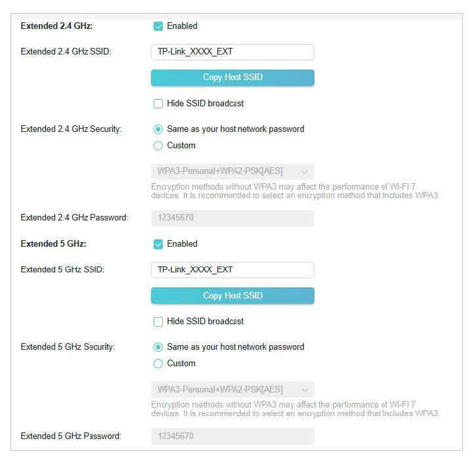Image resolution: width=476 pixels, height=462 pixels.
Task: Open the 2.4 GHz encryption method dropdown
Action: pos(232,171)
